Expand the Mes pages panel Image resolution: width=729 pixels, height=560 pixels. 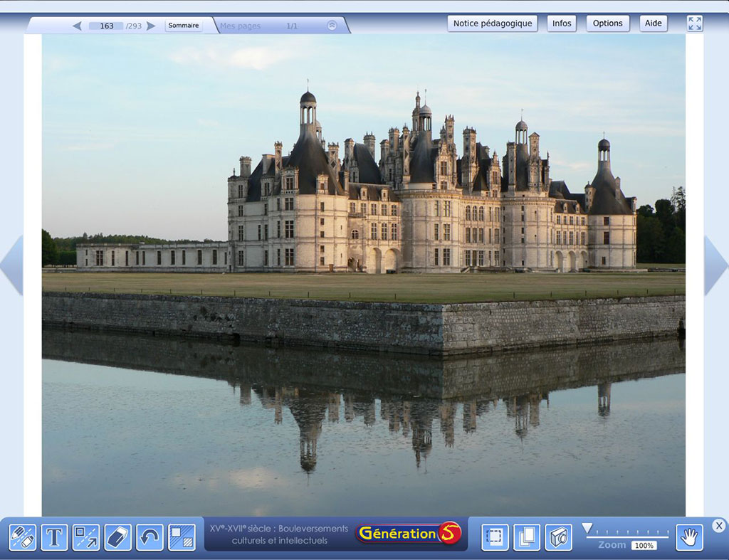(332, 26)
